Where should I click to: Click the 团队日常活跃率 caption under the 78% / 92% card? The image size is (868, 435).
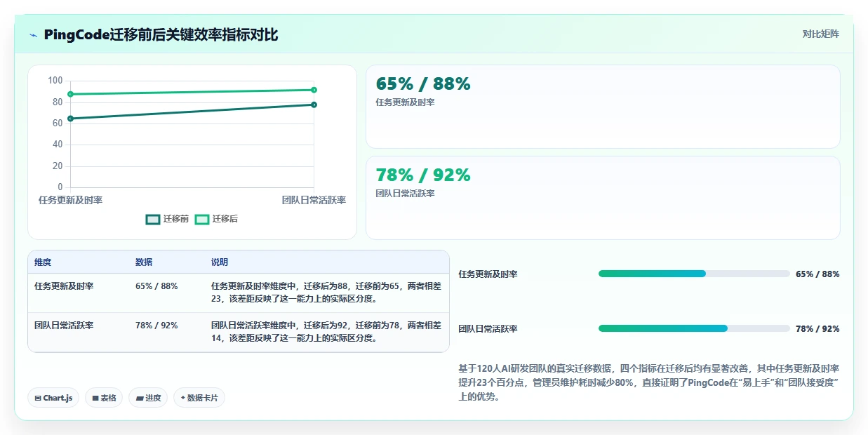tap(405, 194)
